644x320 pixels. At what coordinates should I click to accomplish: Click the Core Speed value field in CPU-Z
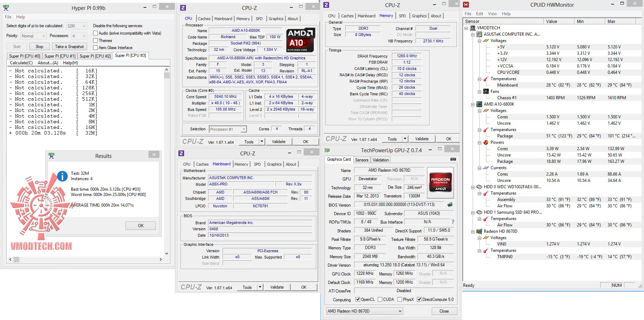(x=226, y=97)
